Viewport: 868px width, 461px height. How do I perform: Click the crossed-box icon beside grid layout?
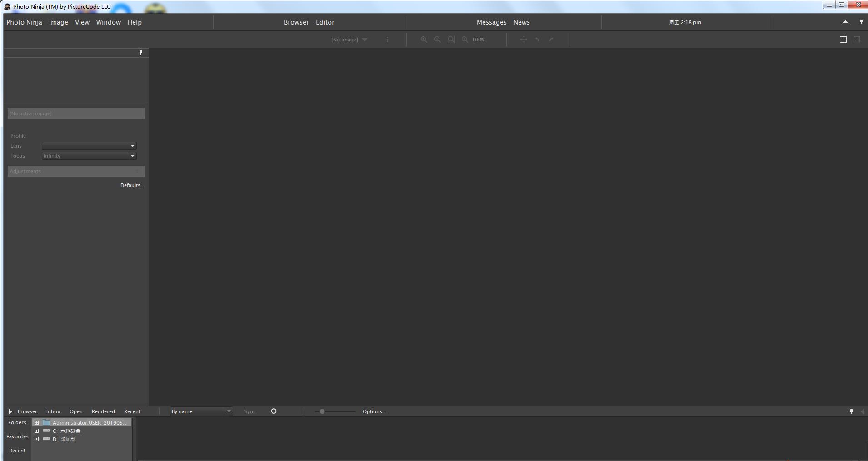[x=857, y=40]
